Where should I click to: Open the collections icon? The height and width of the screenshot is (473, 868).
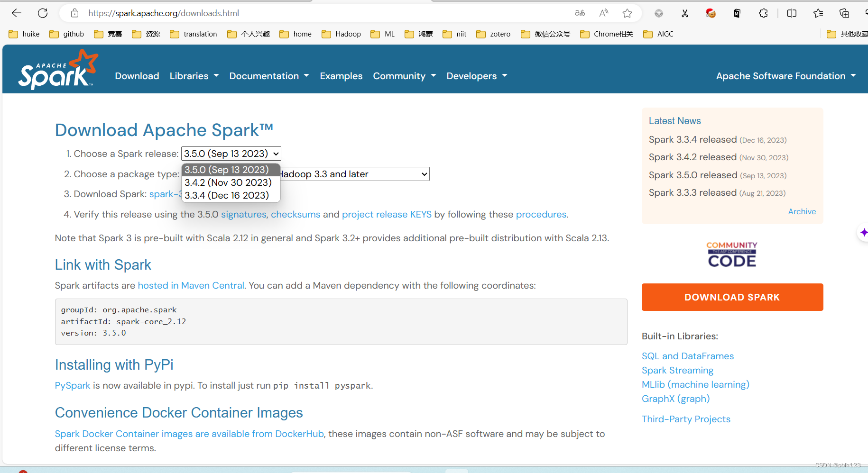[844, 13]
